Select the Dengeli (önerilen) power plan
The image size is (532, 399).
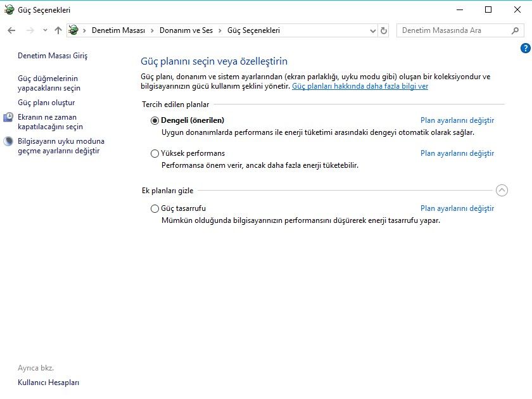pos(155,120)
